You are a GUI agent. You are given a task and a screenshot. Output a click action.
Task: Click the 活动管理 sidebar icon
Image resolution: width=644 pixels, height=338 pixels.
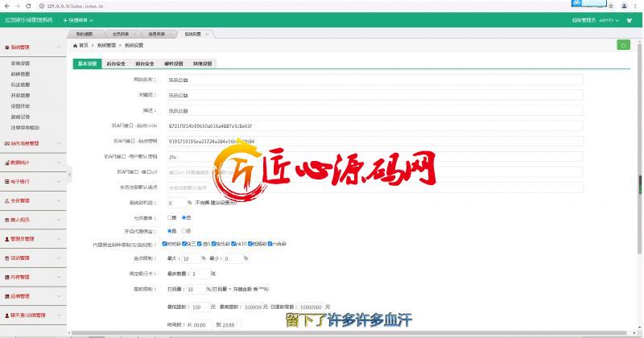7,258
